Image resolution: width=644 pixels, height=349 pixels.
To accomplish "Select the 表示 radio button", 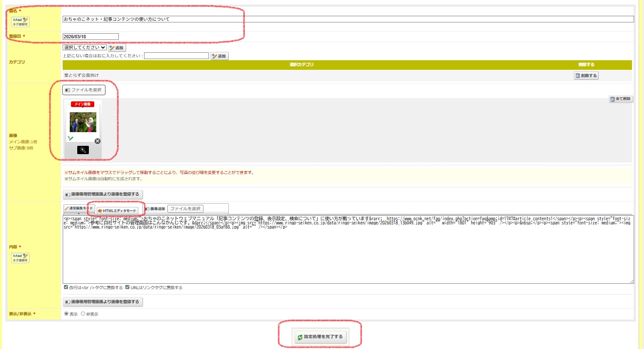I will (x=66, y=314).
